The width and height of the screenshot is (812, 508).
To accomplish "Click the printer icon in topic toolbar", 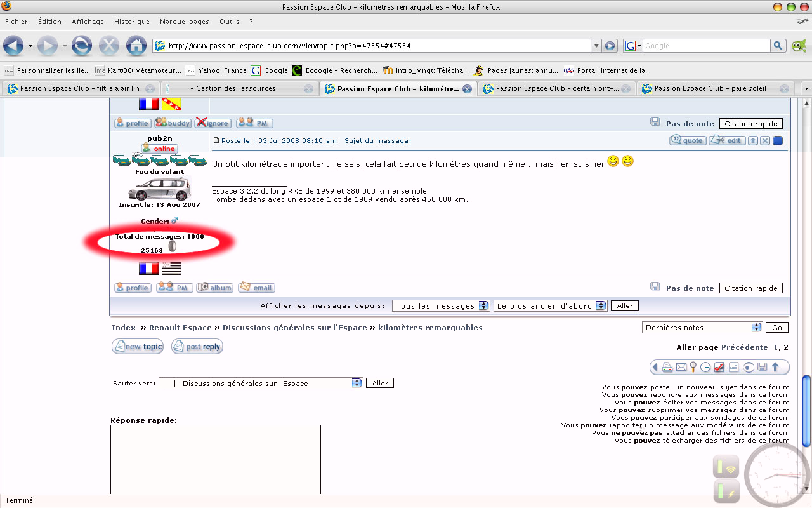I will coord(667,367).
